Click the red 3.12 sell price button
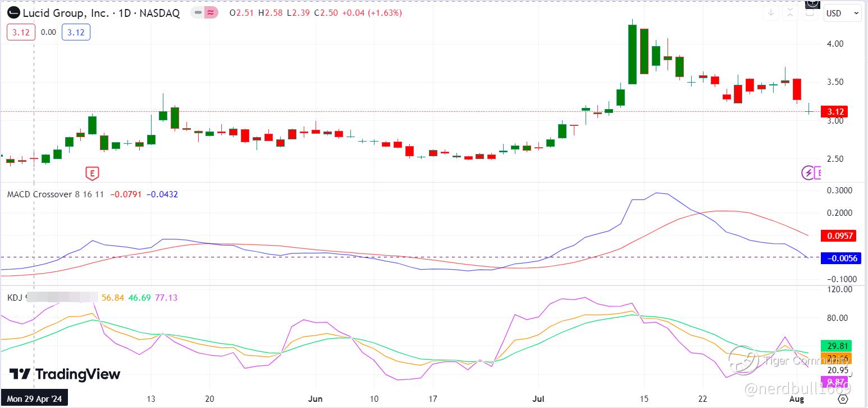This screenshot has height=408, width=868. coord(21,32)
